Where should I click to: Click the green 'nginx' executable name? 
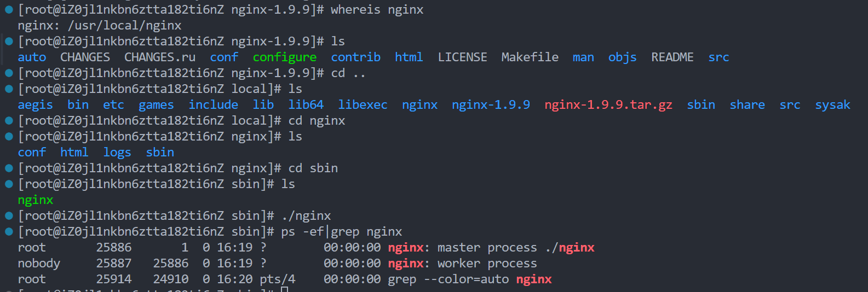pyautogui.click(x=36, y=200)
